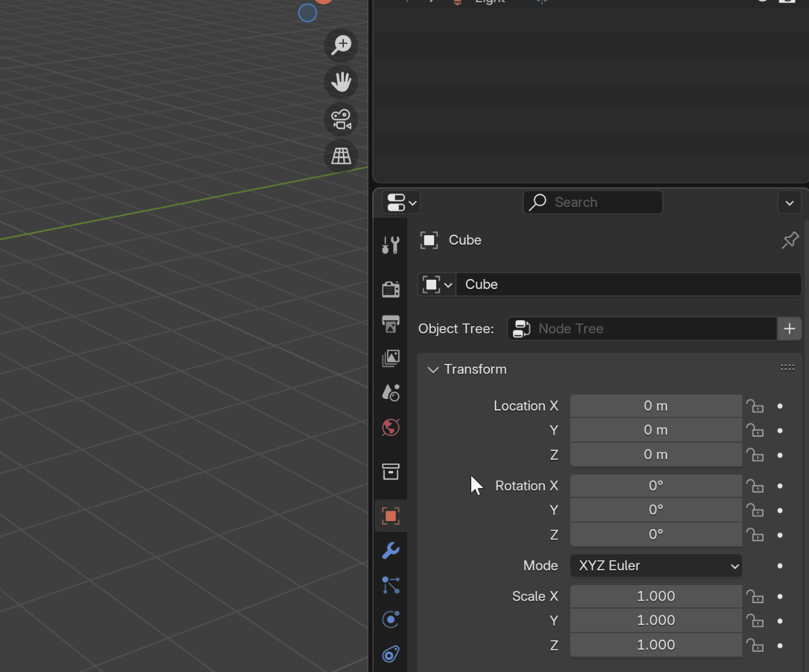Click the "Cube" header text beside pin
809x672 pixels.
point(465,240)
